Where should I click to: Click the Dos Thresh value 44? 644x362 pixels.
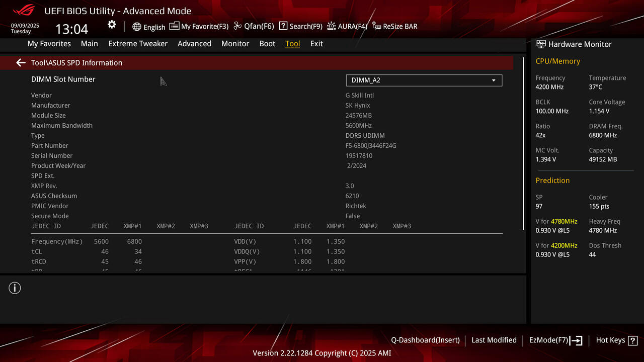592,254
